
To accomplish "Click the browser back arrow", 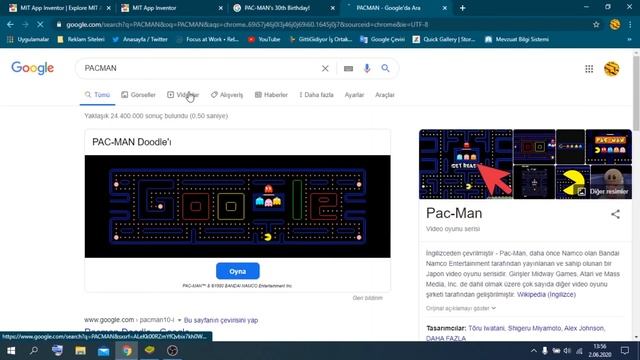I will pyautogui.click(x=10, y=24).
